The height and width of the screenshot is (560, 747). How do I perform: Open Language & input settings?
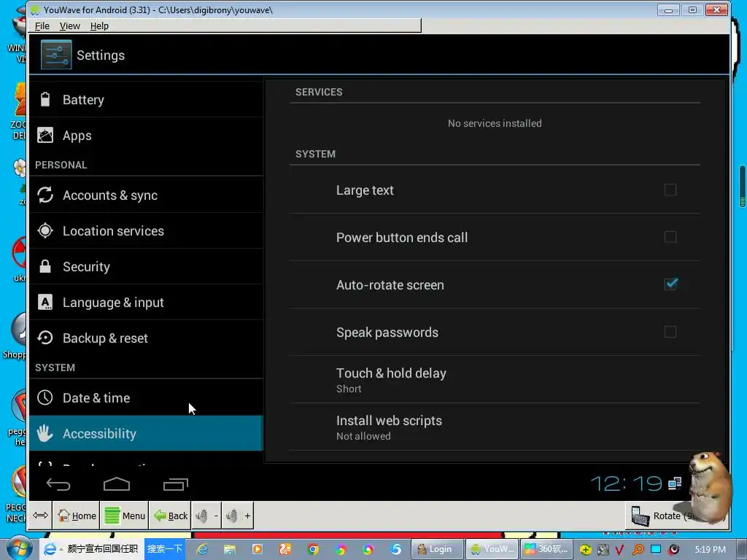click(x=146, y=303)
